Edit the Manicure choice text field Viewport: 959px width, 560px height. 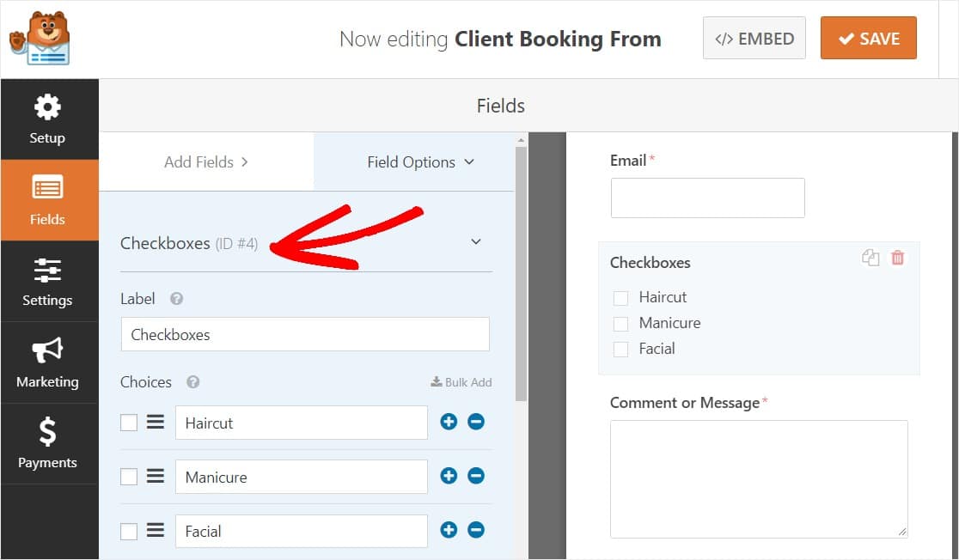pyautogui.click(x=302, y=477)
